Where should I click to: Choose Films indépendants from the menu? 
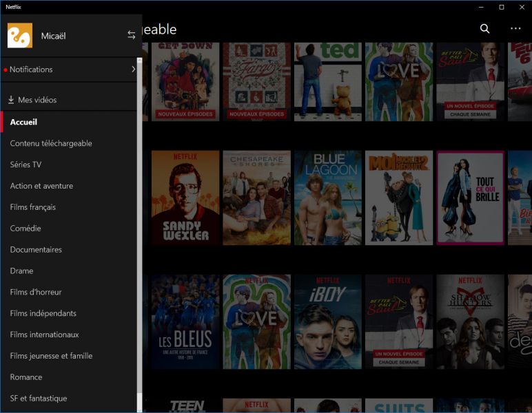[43, 313]
